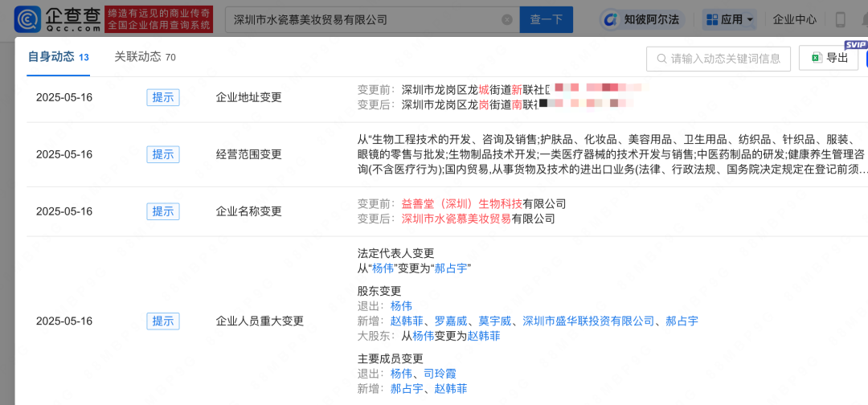
Task: Click 提示 tag for 企业人员重大变更
Action: click(x=163, y=321)
